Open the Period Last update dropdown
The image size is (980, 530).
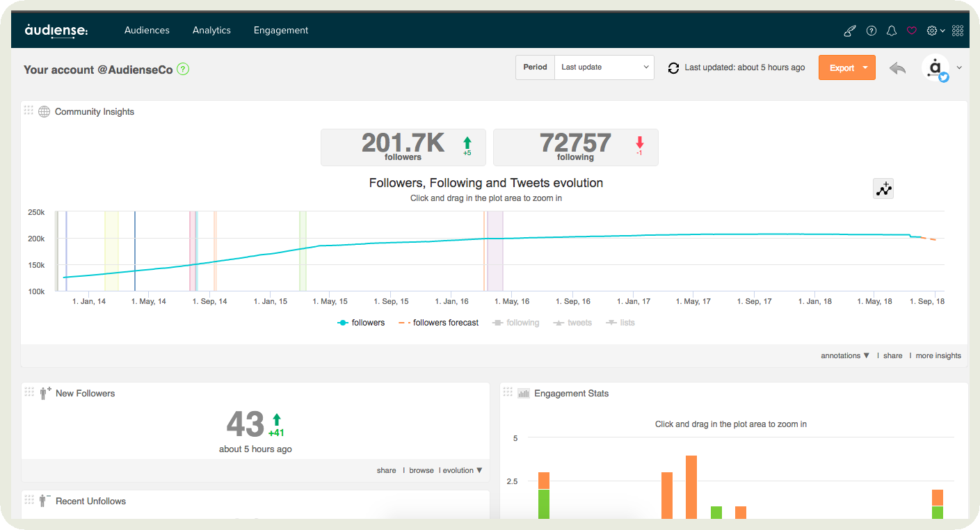click(x=604, y=67)
